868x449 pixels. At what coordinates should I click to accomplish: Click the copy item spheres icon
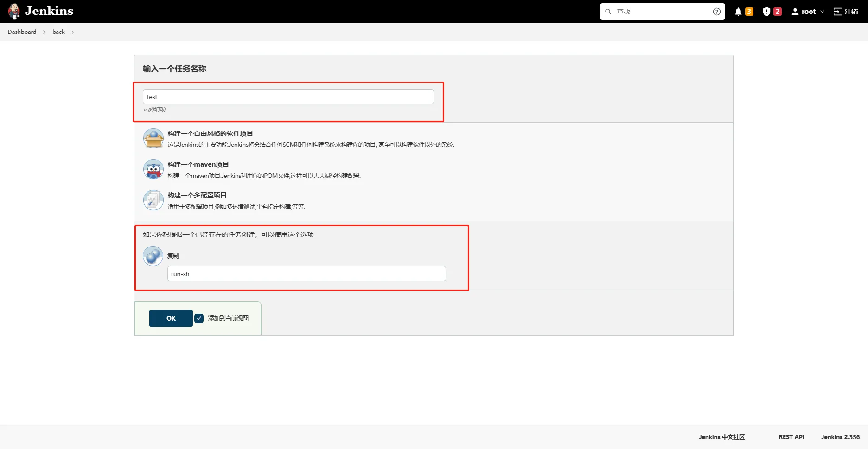pyautogui.click(x=153, y=256)
